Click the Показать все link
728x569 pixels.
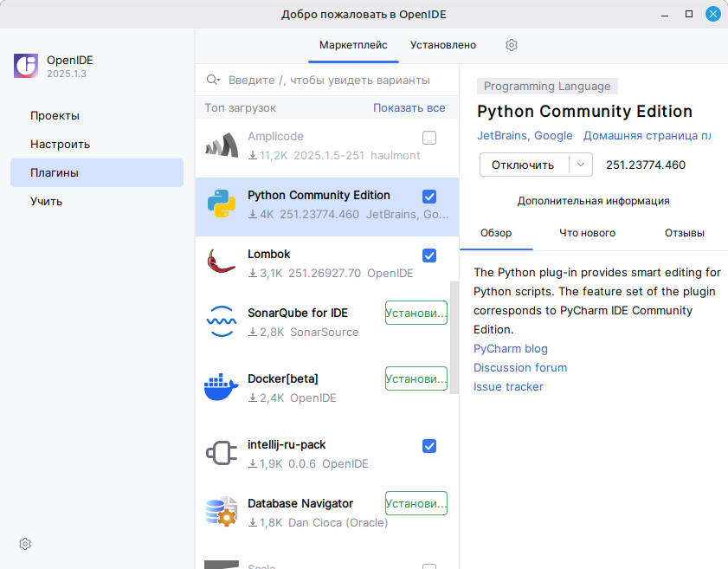[409, 108]
